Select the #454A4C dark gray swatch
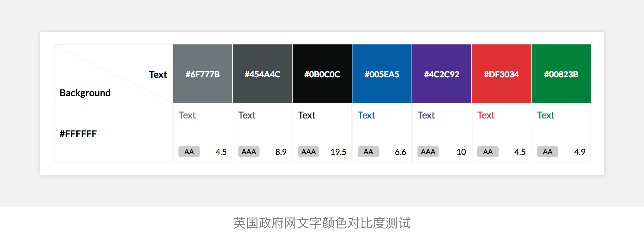Viewport: 644px width, 241px height. (x=262, y=74)
